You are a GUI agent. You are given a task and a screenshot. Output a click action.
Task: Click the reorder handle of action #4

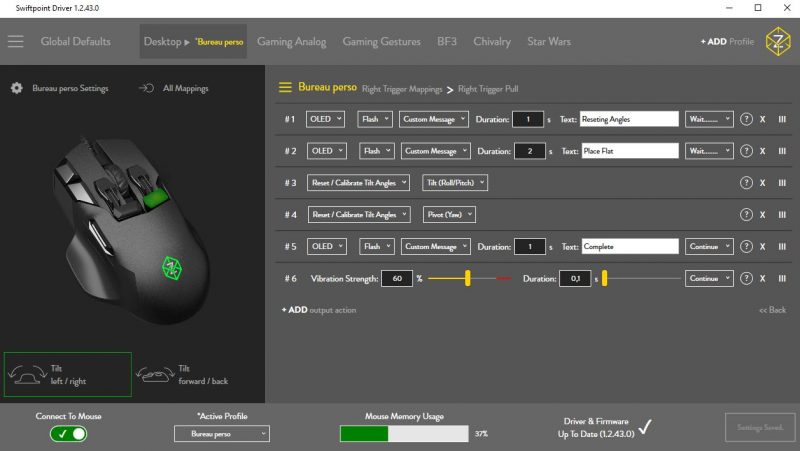click(x=782, y=215)
